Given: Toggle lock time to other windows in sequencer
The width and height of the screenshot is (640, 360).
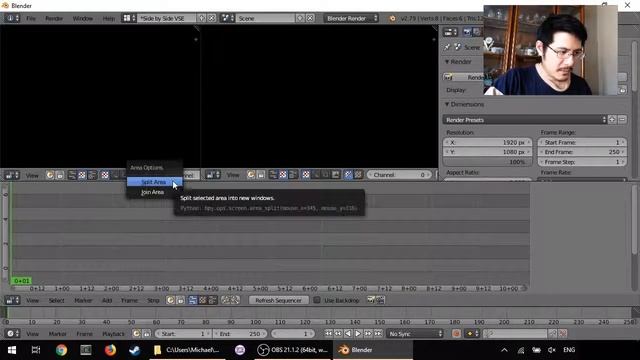Looking at the screenshot, I should pos(180,300).
